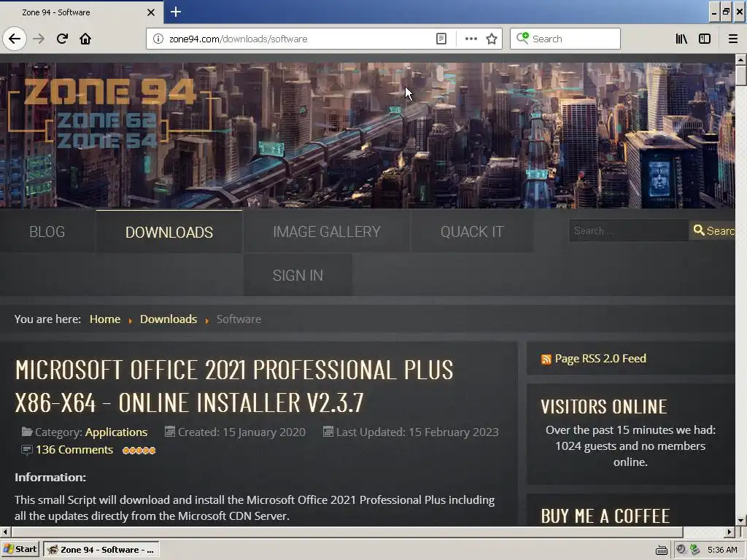The width and height of the screenshot is (747, 560).
Task: Click the VISITORS ONLINE heading
Action: 603,406
